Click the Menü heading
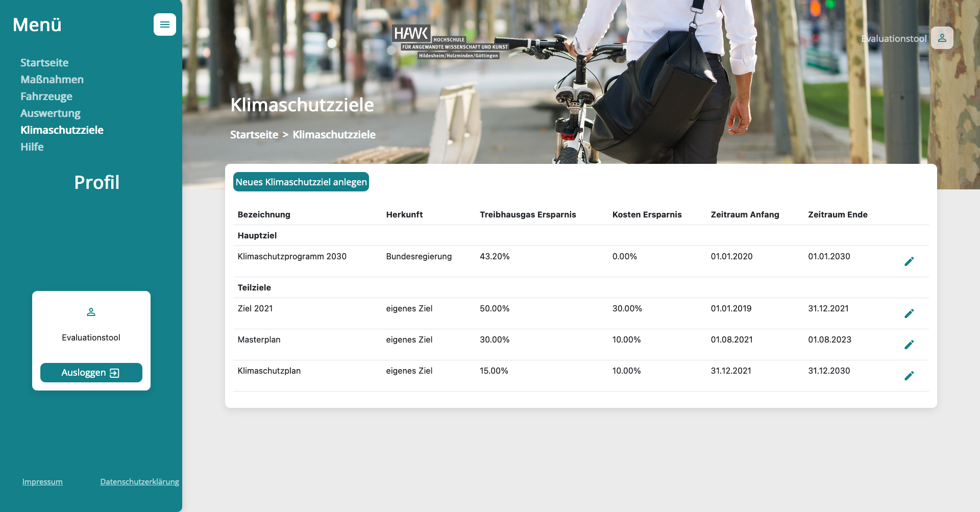Screen dimensions: 980x512 point(37,25)
